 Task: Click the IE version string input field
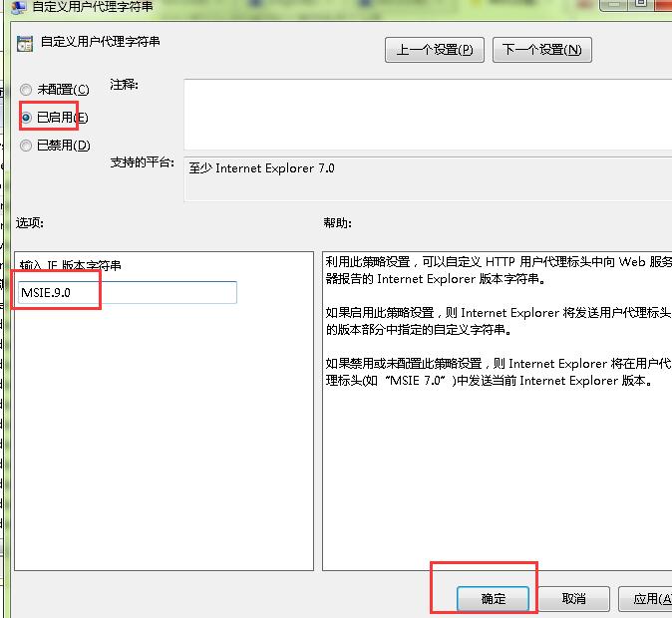click(128, 292)
